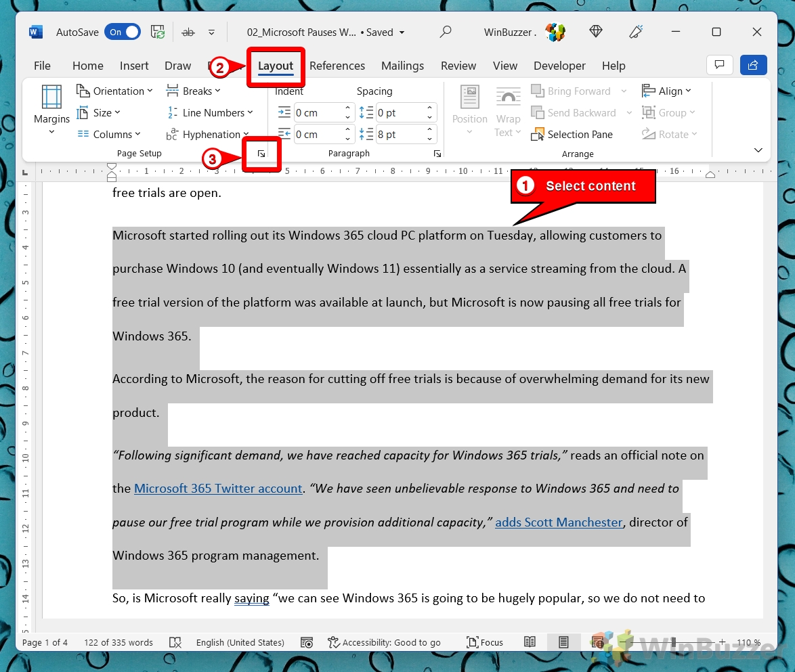This screenshot has height=672, width=795.
Task: Increase Spacing Before value
Action: tap(429, 108)
